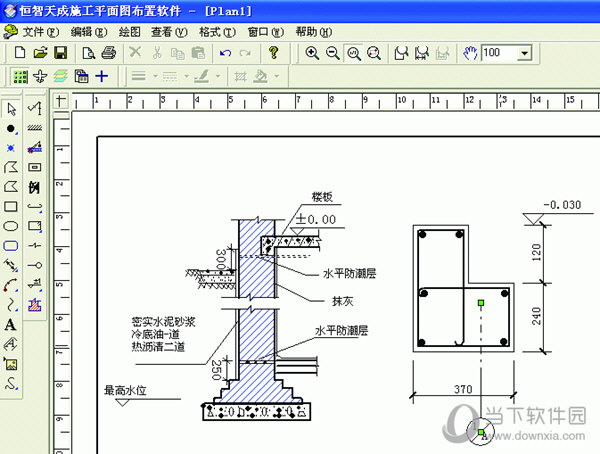Select the ellipse drawing tool

[x=11, y=226]
